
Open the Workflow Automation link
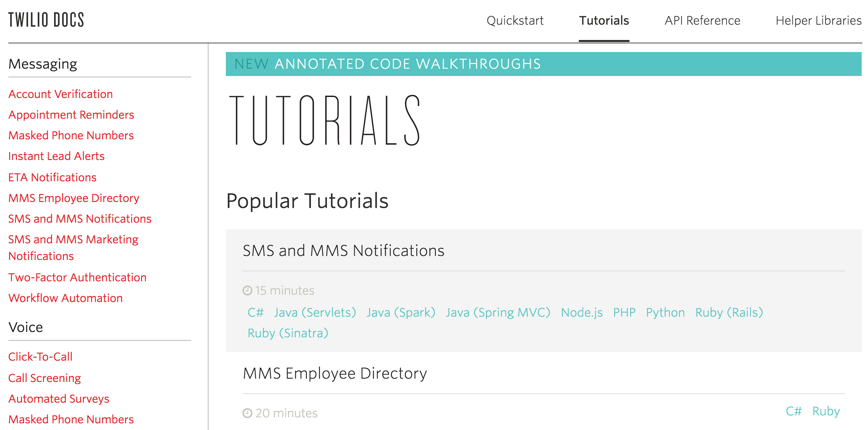click(x=65, y=298)
